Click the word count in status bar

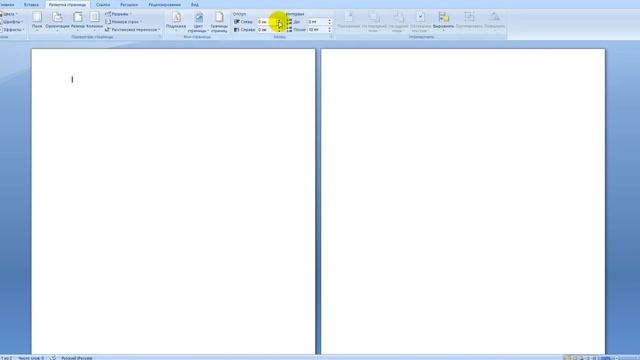coord(31,358)
